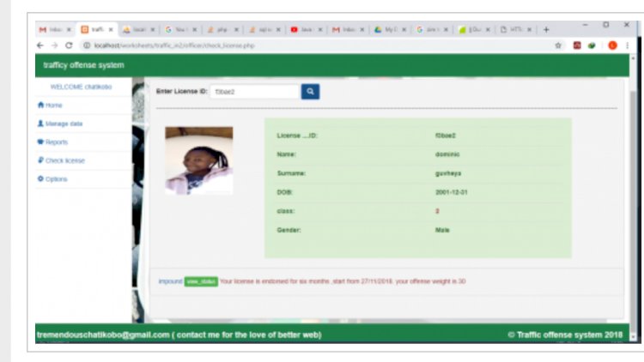This screenshot has height=362, width=644.
Task: Click the green extension icon in toolbar
Action: (592, 45)
